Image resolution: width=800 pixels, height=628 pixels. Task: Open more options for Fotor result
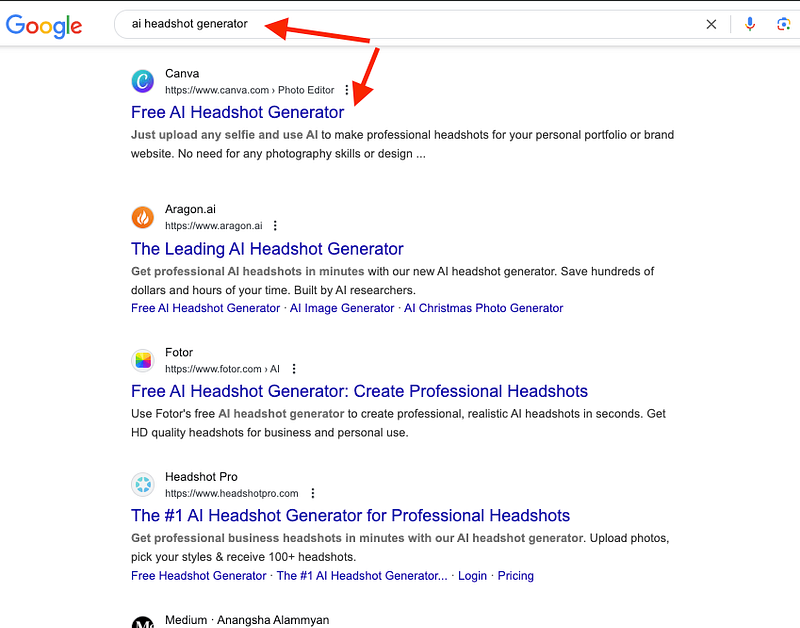click(x=294, y=369)
